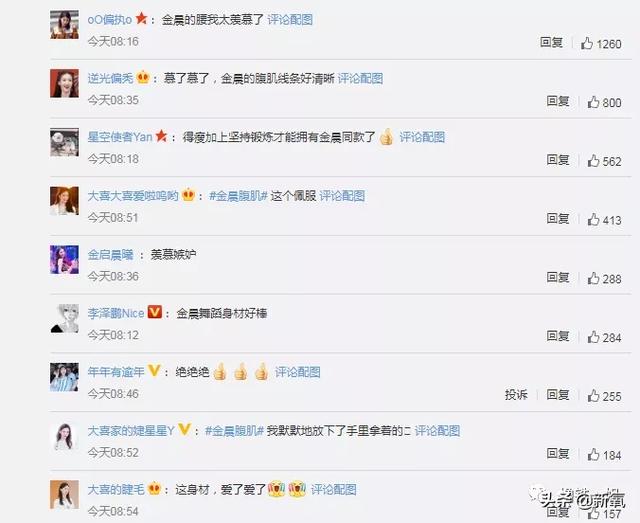Tap the thumbs-up next to 413

593,220
